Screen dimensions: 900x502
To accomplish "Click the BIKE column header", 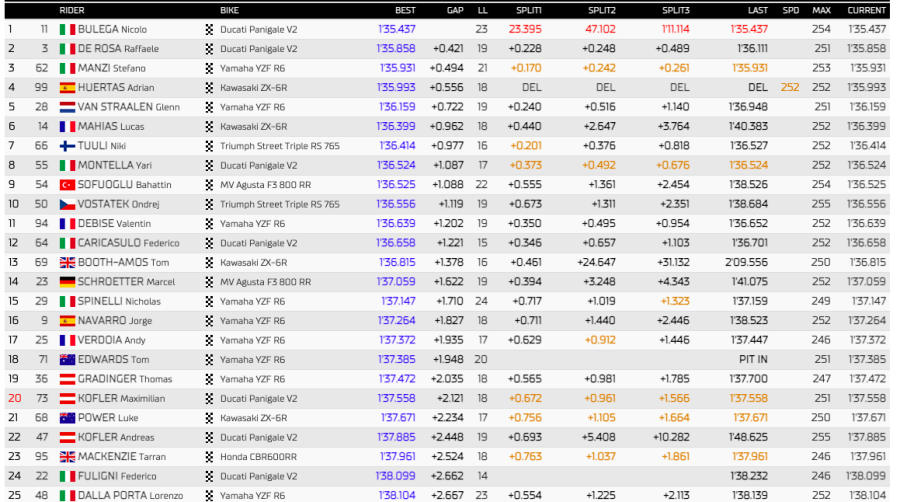I will (230, 10).
